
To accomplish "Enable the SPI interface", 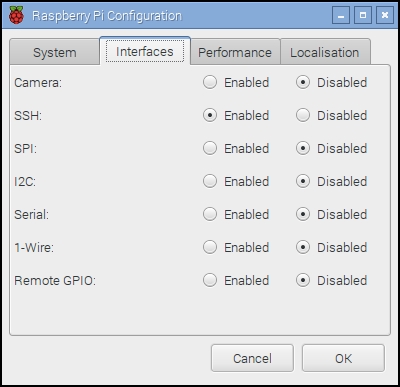I will [x=210, y=148].
